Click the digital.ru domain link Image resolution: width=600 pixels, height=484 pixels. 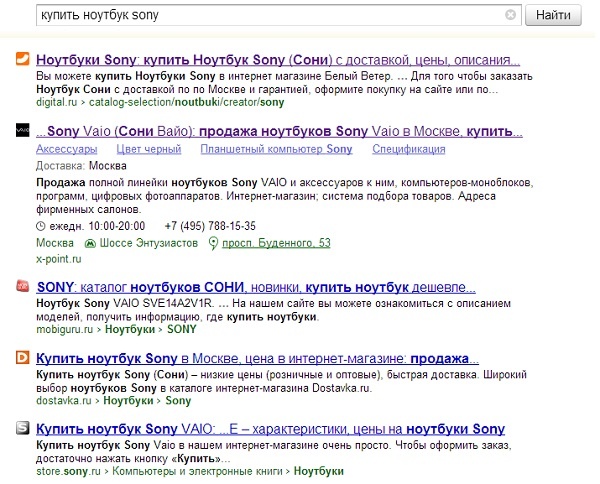[x=57, y=103]
